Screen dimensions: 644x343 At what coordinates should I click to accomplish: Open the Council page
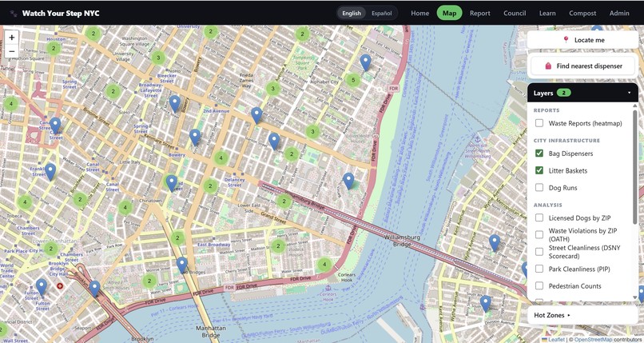[515, 13]
